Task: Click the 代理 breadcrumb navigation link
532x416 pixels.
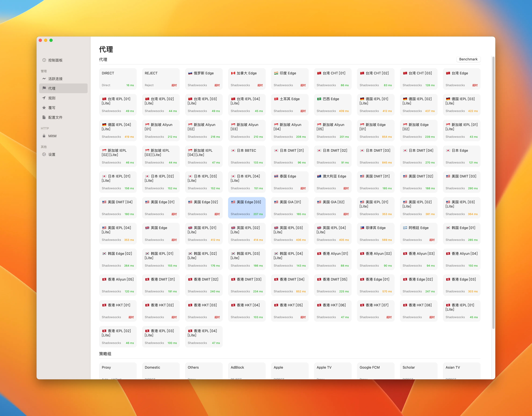Action: click(104, 59)
